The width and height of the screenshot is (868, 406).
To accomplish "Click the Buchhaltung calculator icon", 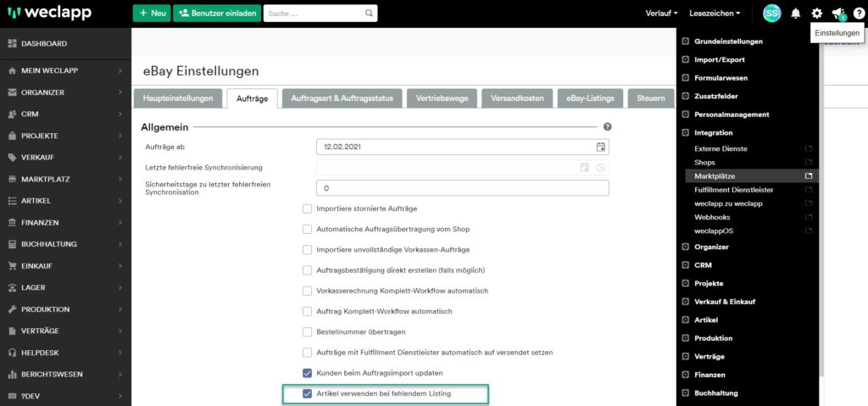I will (x=12, y=244).
